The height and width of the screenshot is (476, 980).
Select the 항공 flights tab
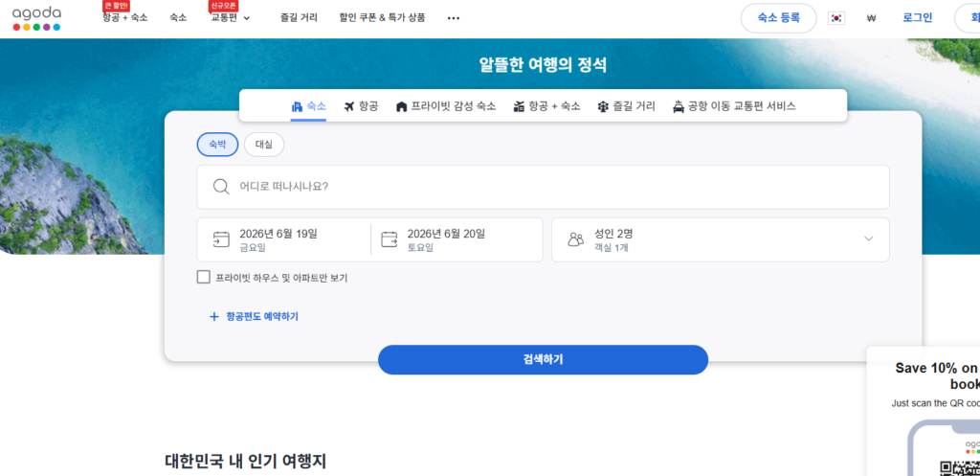[x=361, y=106]
